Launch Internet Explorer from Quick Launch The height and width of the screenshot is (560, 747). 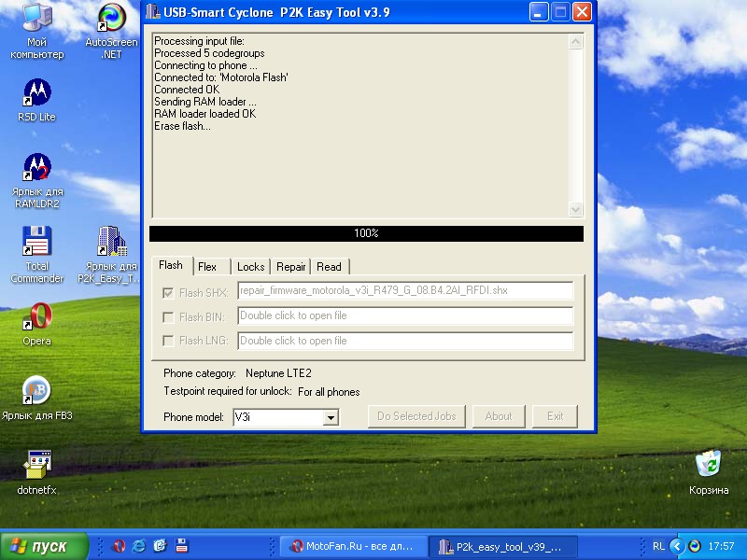(139, 546)
